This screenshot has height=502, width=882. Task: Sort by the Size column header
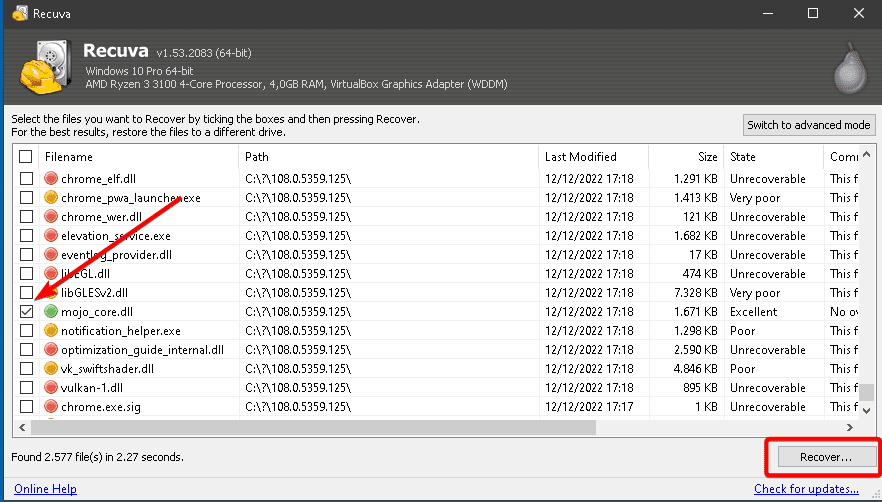[x=686, y=157]
